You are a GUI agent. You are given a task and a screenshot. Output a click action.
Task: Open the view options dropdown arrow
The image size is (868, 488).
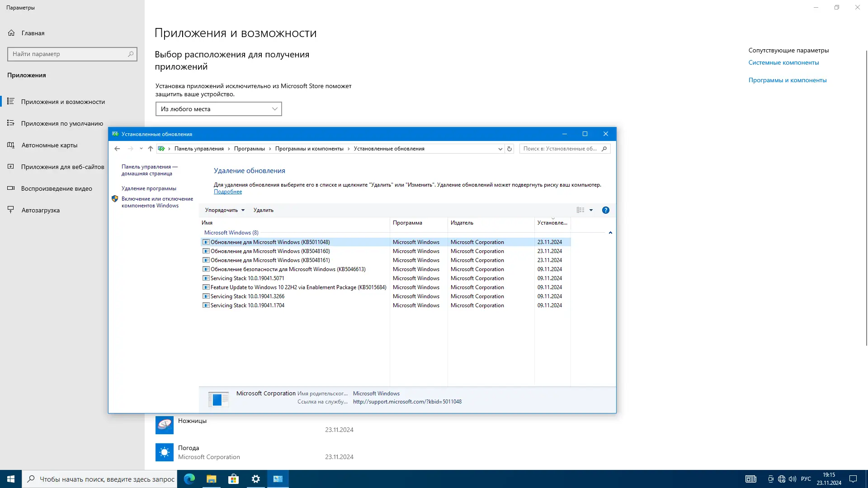pos(591,210)
